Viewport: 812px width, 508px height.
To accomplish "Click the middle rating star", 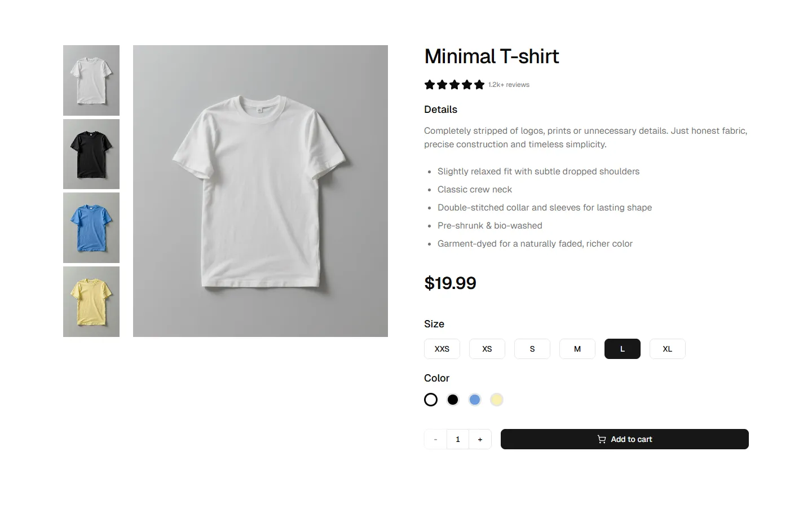I will click(x=454, y=84).
